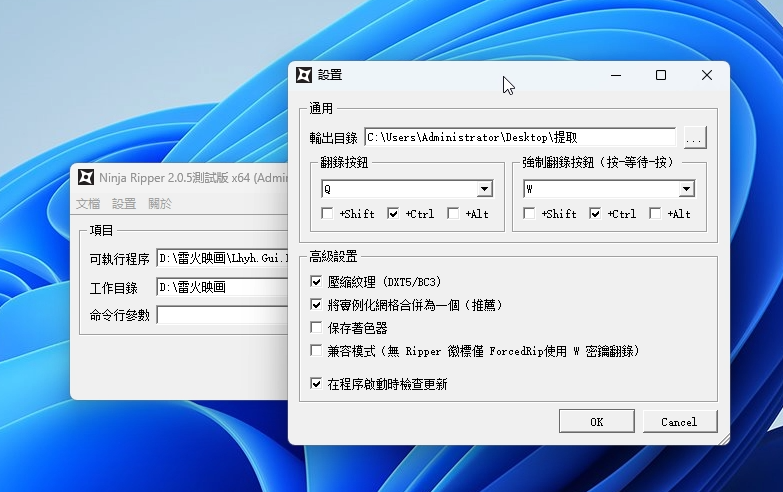Open the 翻錄按鈕 key dropdown showing Q
Screen dimensions: 783x492
point(407,189)
